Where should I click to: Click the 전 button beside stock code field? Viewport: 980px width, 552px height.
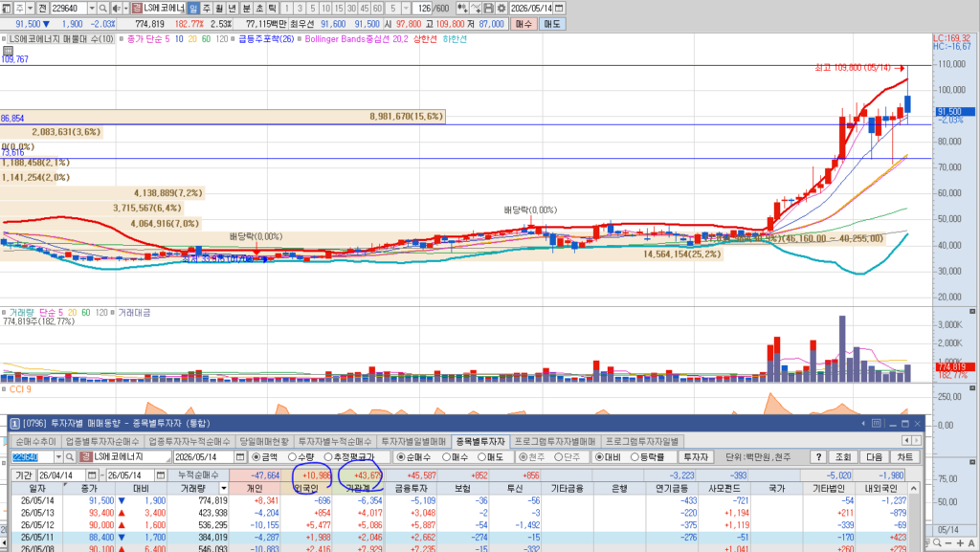coord(42,8)
